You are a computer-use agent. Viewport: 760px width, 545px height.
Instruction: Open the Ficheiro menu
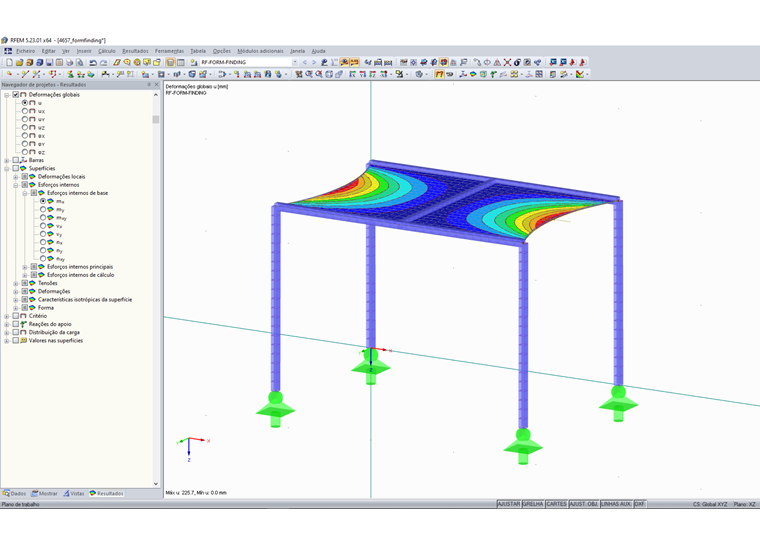25,51
